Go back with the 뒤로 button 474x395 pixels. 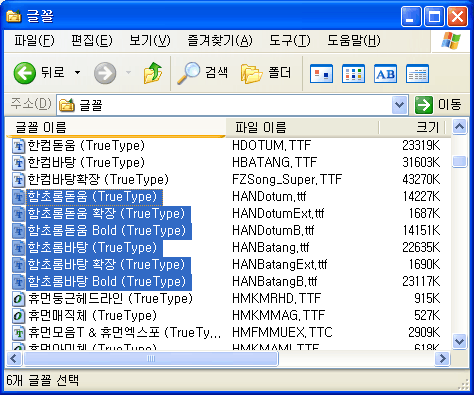tap(39, 73)
